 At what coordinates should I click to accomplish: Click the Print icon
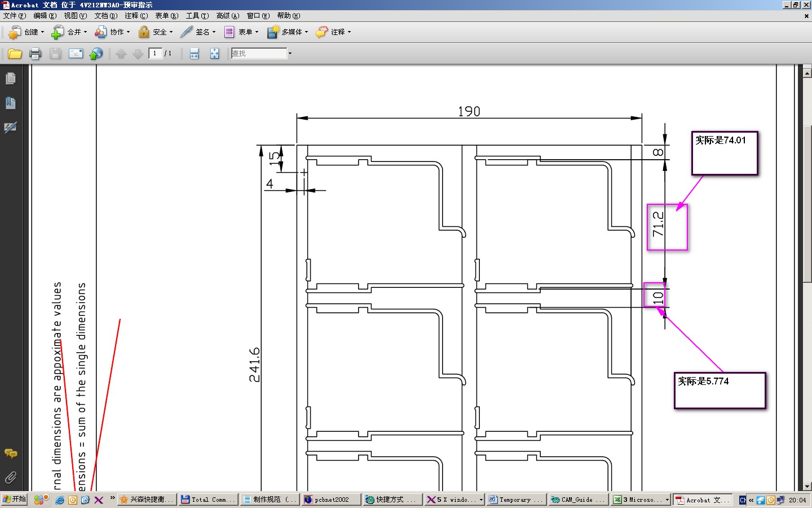[35, 54]
